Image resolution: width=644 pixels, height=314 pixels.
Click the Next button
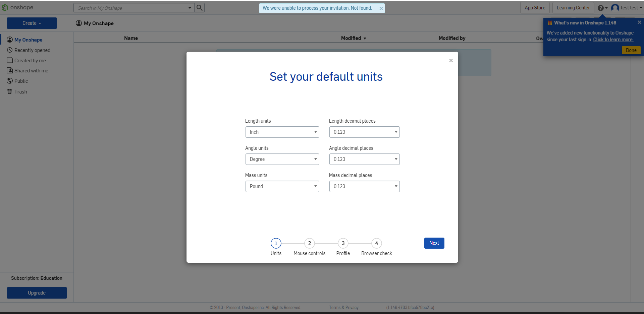coord(434,243)
